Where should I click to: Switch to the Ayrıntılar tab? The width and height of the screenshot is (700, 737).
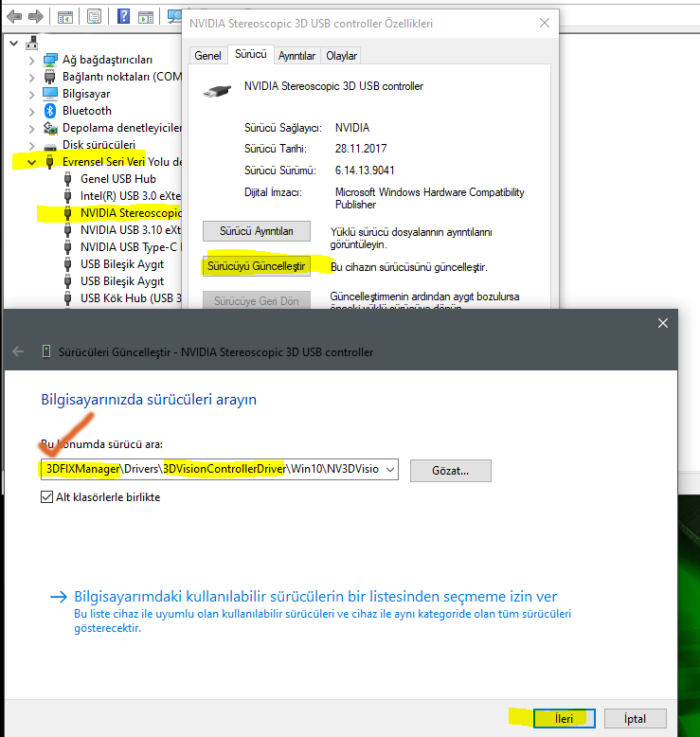pyautogui.click(x=296, y=56)
